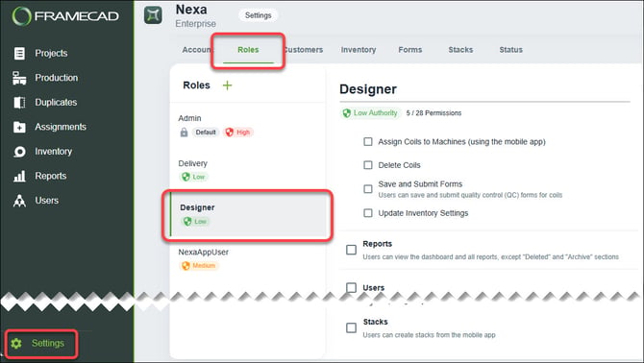Switch to the Forms tab
Image resolution: width=644 pixels, height=363 pixels.
click(409, 50)
